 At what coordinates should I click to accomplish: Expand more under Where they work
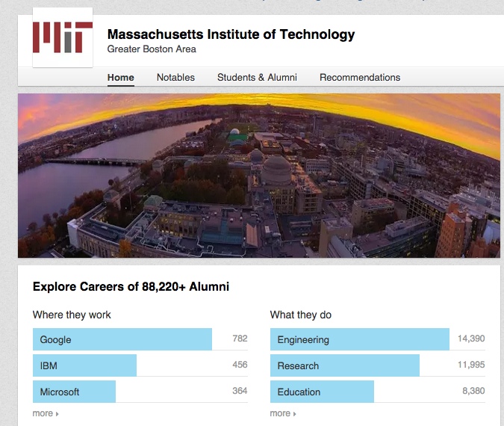45,413
